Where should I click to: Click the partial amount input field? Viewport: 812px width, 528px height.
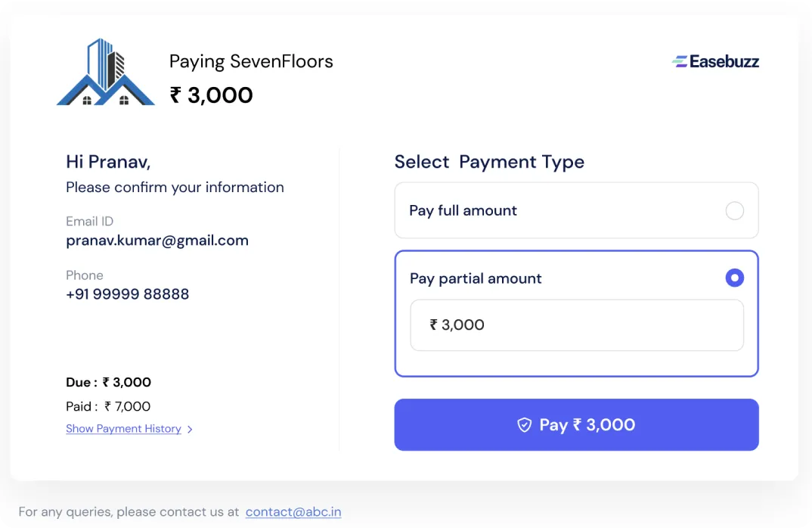(576, 325)
